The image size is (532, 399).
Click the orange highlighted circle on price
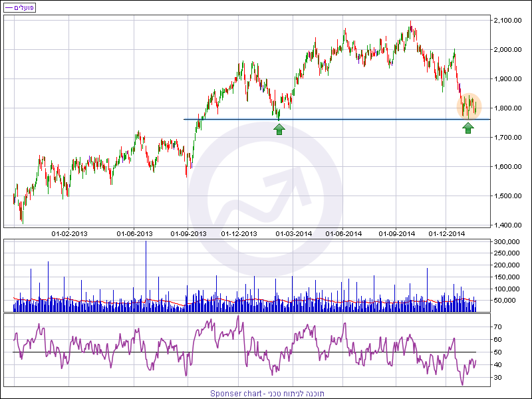coord(468,106)
